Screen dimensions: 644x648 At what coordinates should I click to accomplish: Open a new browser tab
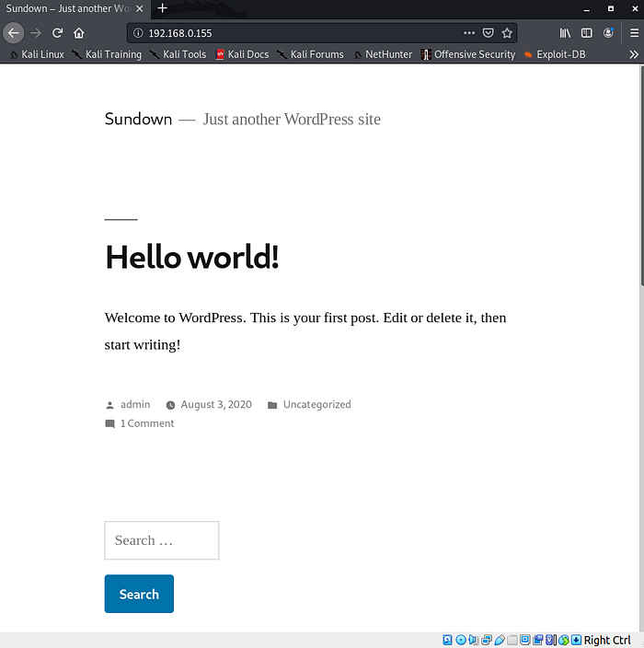pos(163,8)
